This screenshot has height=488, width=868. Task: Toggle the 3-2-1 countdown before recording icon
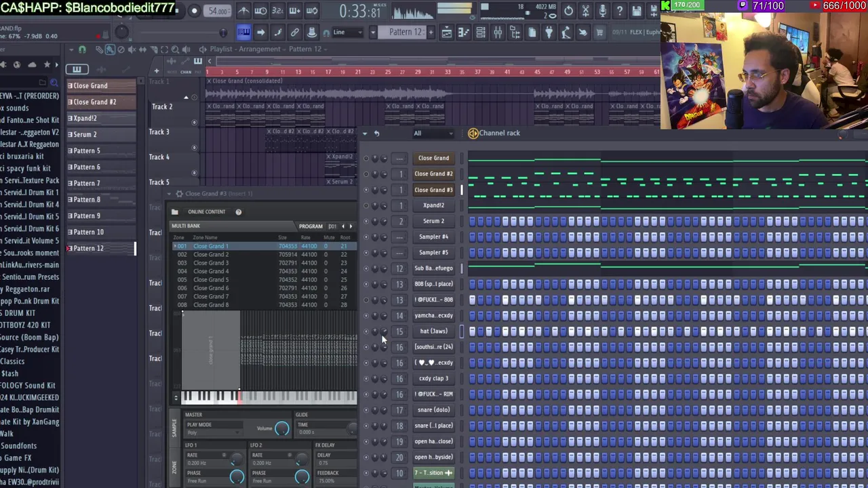[277, 11]
